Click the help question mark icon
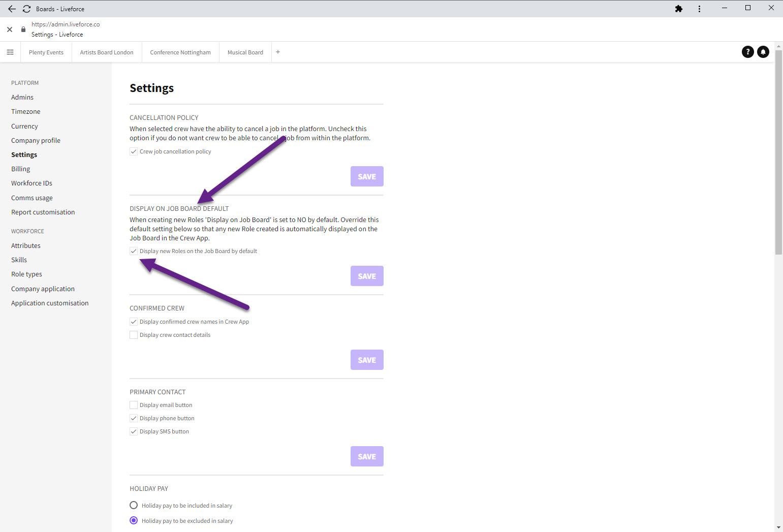 [x=747, y=52]
